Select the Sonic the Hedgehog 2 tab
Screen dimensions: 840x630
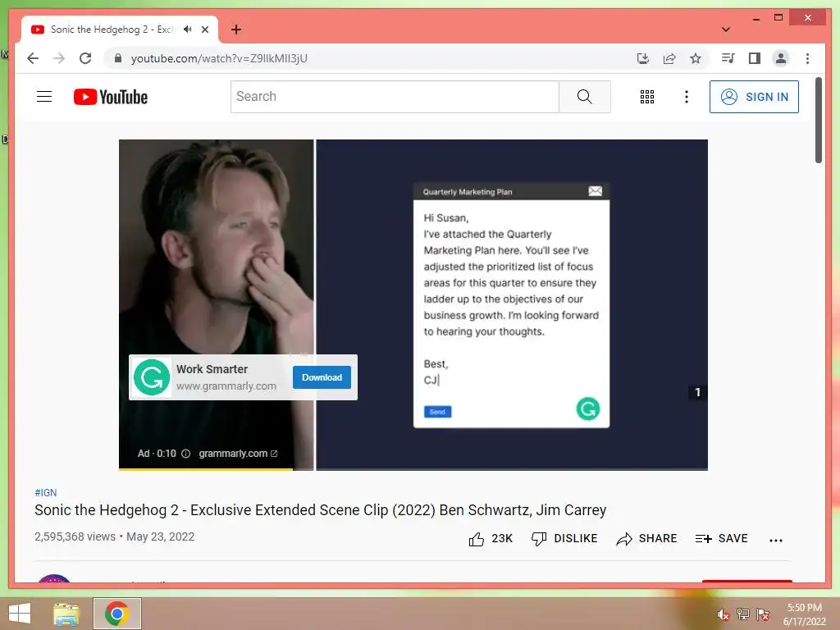(x=120, y=30)
